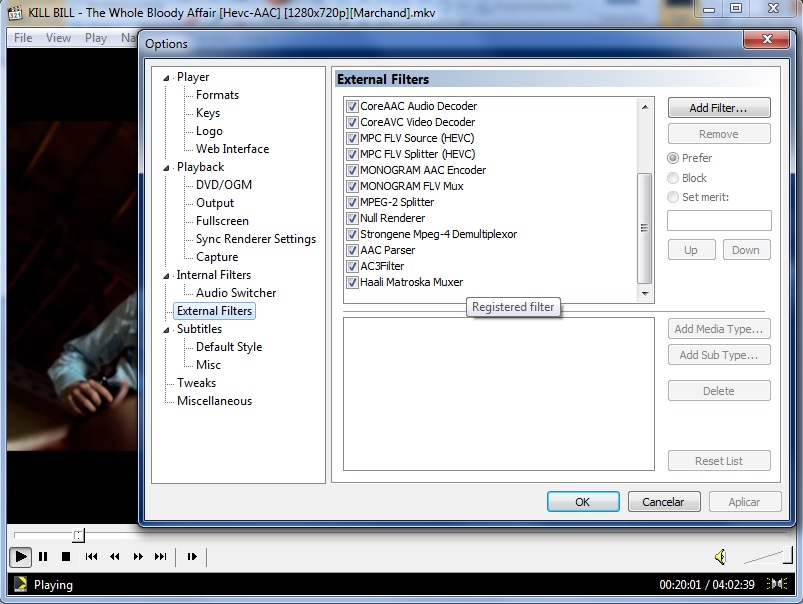Click the MPC app icon in title bar
This screenshot has width=803, height=604.
(15, 12)
